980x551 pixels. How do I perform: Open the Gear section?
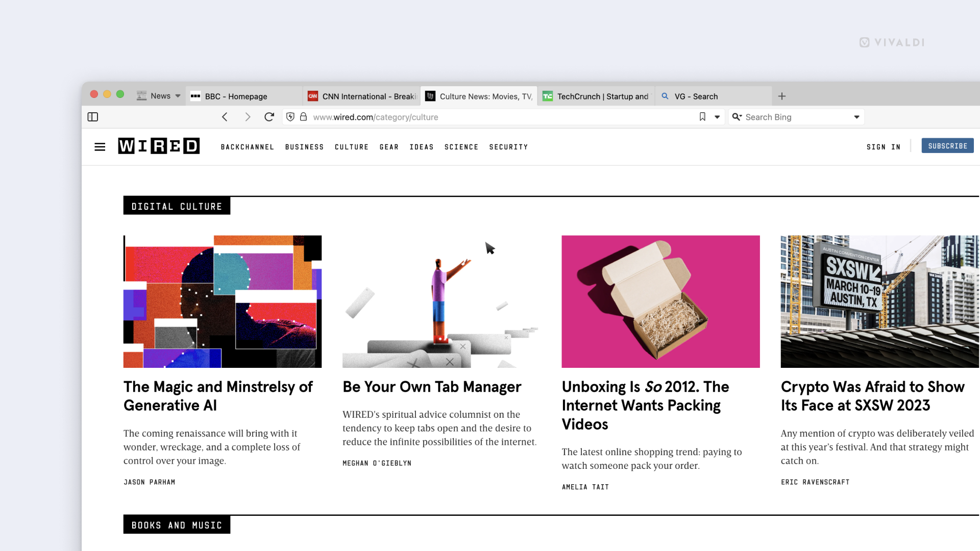[x=389, y=147]
